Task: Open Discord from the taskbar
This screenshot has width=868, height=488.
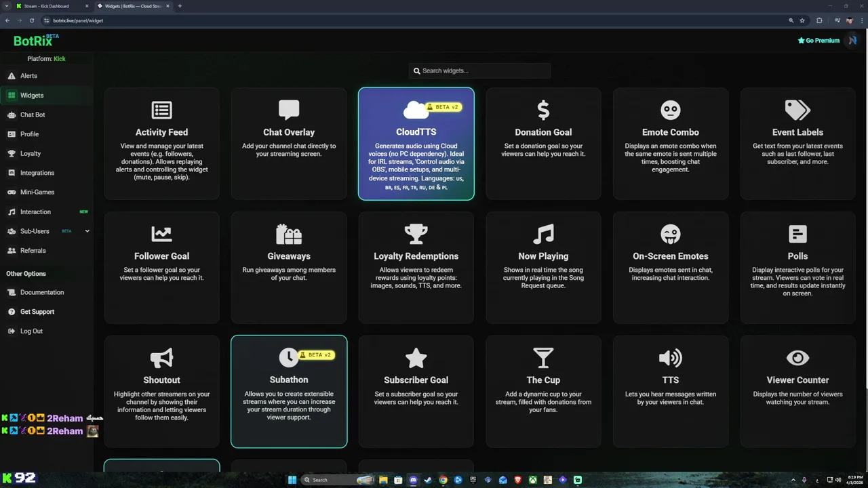Action: pyautogui.click(x=413, y=480)
